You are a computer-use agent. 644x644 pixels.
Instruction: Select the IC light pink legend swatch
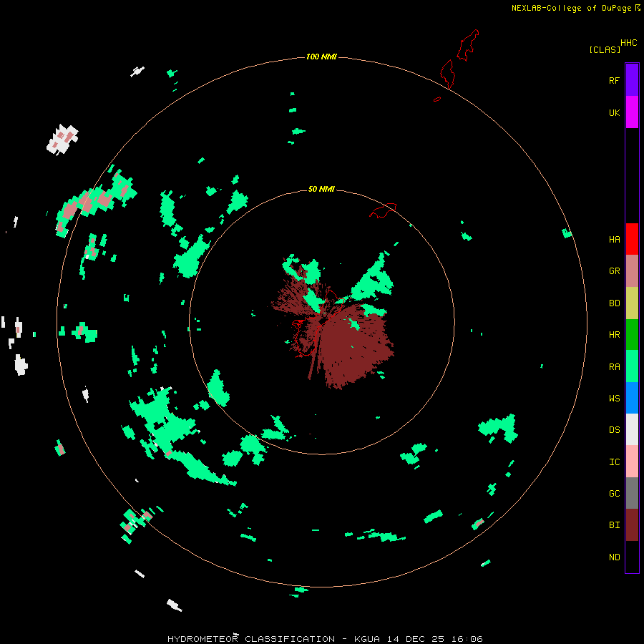(x=632, y=462)
